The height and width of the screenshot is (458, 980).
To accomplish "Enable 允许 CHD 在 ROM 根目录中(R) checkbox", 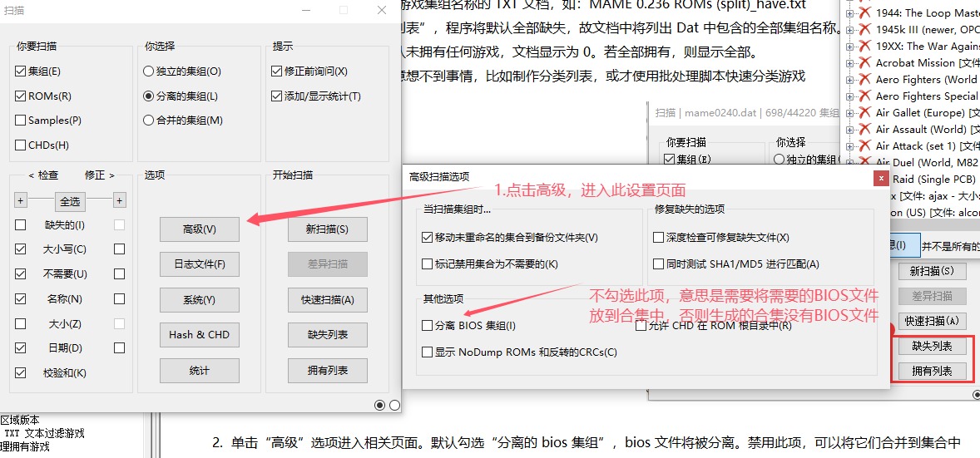I will pyautogui.click(x=641, y=326).
